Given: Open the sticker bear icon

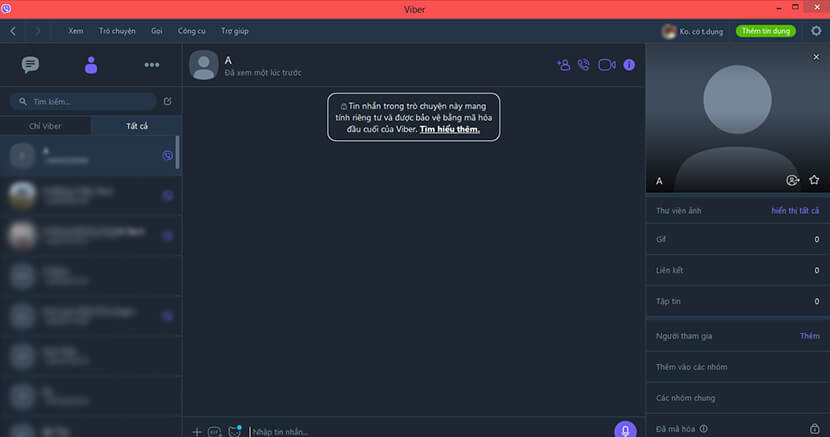Looking at the screenshot, I should click(x=234, y=431).
